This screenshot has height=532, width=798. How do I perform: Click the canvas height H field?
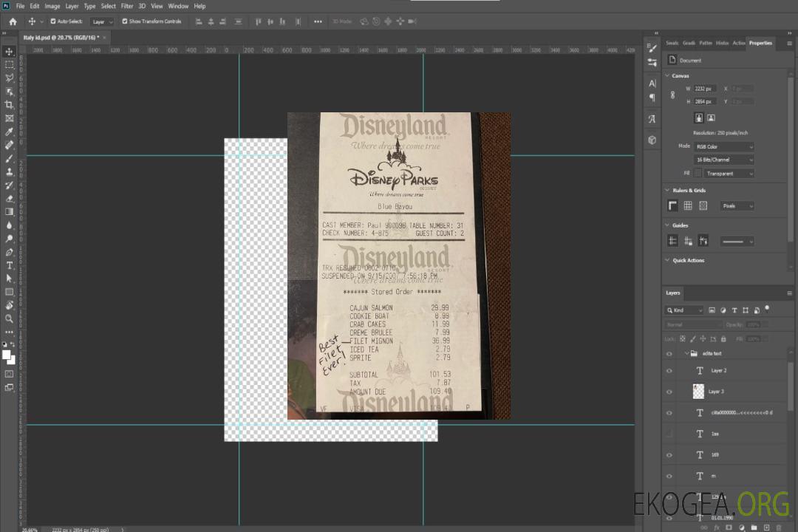[x=706, y=102]
